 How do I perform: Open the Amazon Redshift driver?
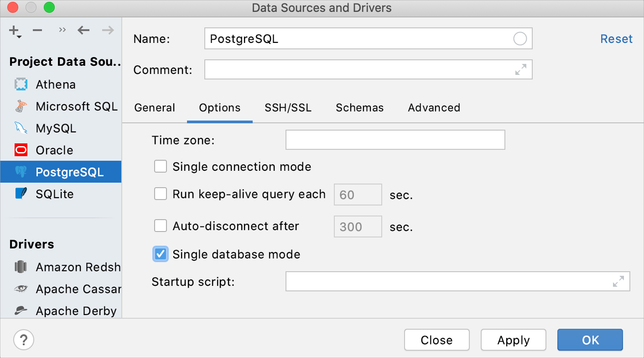78,267
